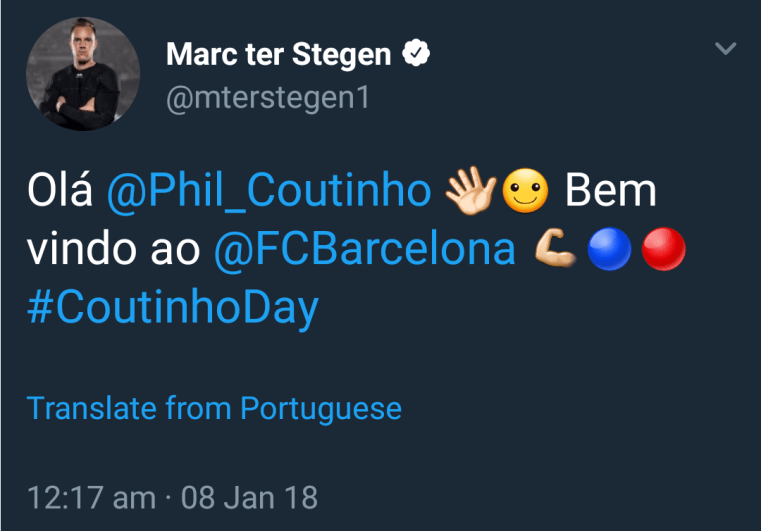Click the word vindo in the tweet
Image resolution: width=761 pixels, height=531 pixels.
[x=81, y=250]
